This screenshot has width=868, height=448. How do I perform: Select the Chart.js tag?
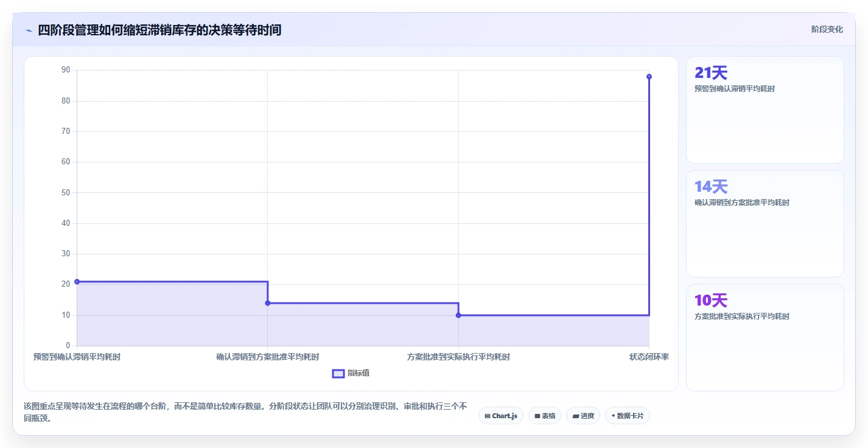coord(501,416)
